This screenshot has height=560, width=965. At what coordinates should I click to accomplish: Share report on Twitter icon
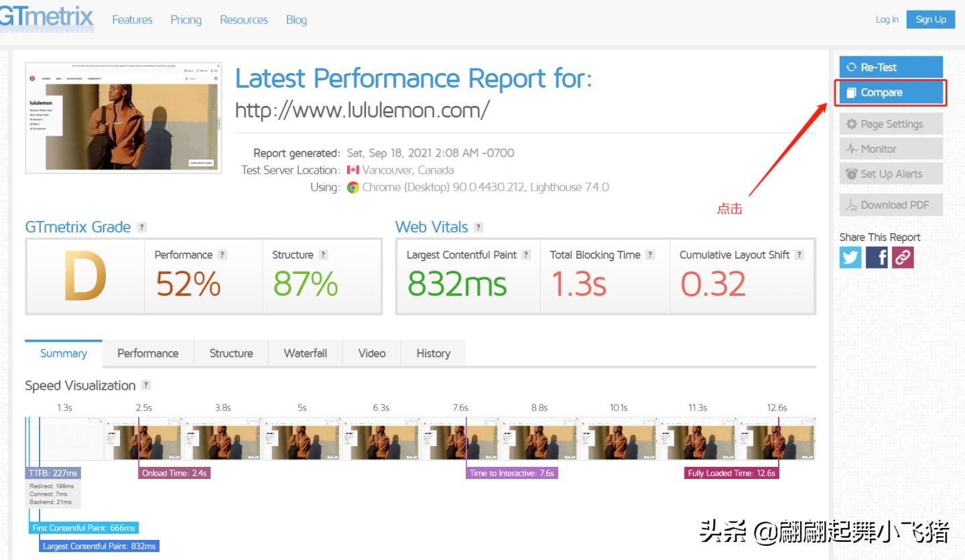(850, 257)
